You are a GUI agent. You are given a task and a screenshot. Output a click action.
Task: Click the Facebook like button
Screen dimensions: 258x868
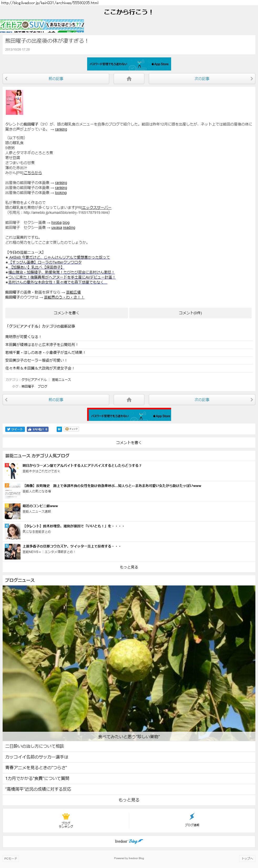38,429
